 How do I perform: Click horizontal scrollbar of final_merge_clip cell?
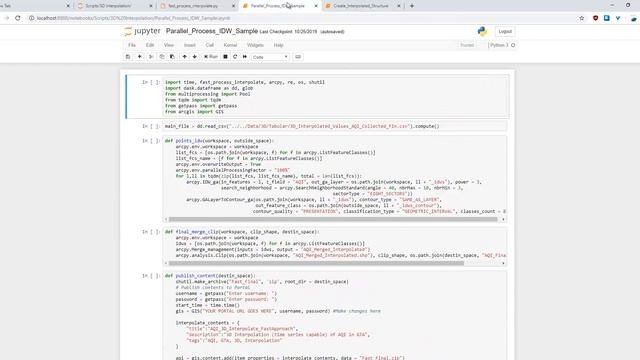click(x=316, y=263)
